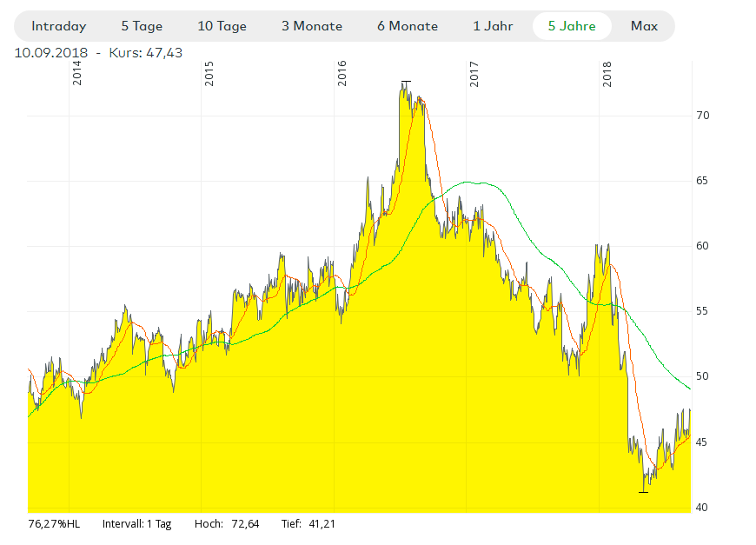Click the 55 price axis label
This screenshot has height=545, width=756.
click(702, 311)
